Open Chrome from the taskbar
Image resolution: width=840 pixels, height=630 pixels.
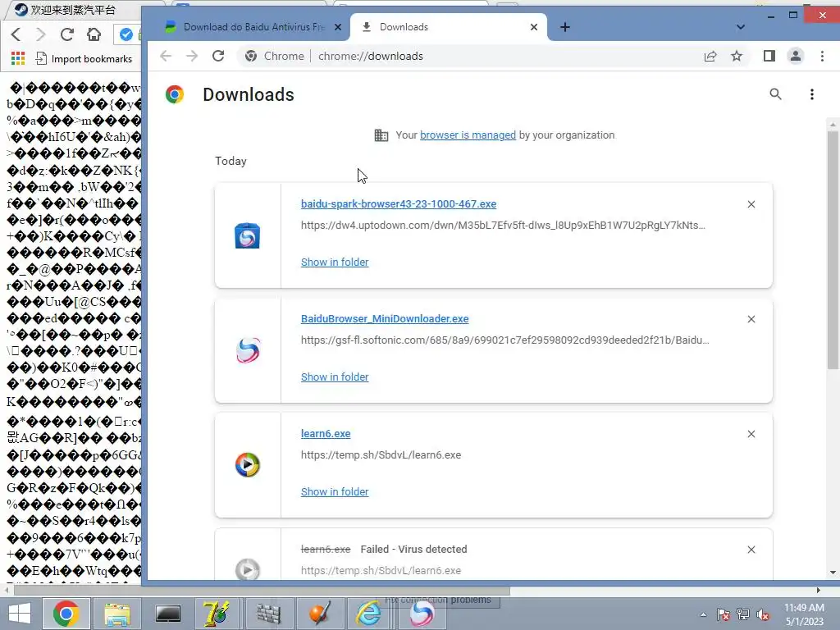point(66,614)
